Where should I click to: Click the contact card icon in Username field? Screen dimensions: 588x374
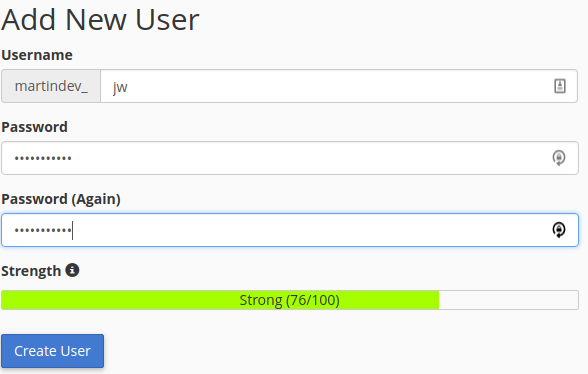pos(560,86)
